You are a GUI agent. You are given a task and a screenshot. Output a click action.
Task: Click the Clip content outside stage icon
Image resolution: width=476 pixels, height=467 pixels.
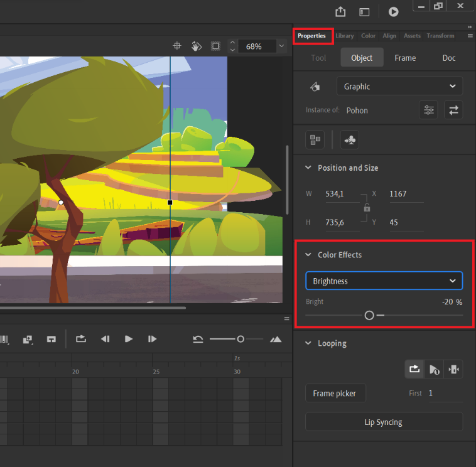[215, 46]
